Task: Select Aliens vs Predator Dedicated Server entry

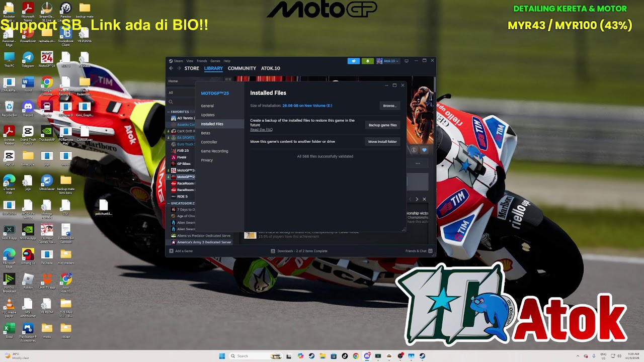Action: pyautogui.click(x=201, y=236)
